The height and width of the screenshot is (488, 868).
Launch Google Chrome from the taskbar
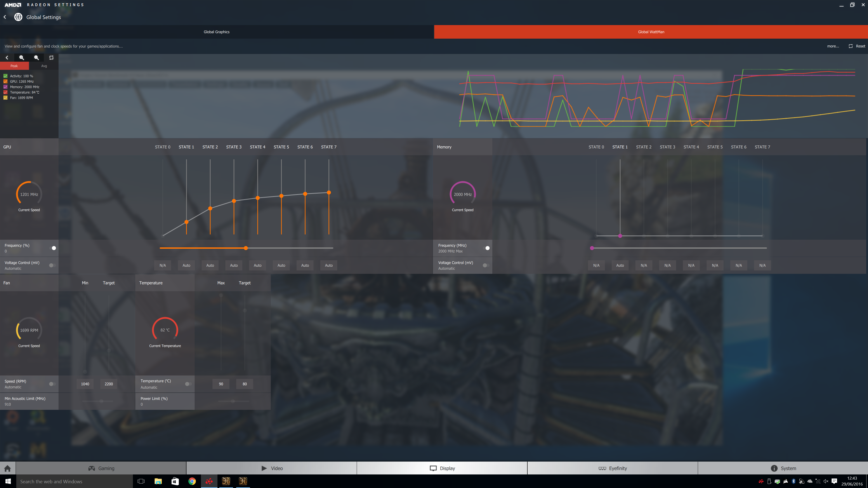pyautogui.click(x=192, y=481)
